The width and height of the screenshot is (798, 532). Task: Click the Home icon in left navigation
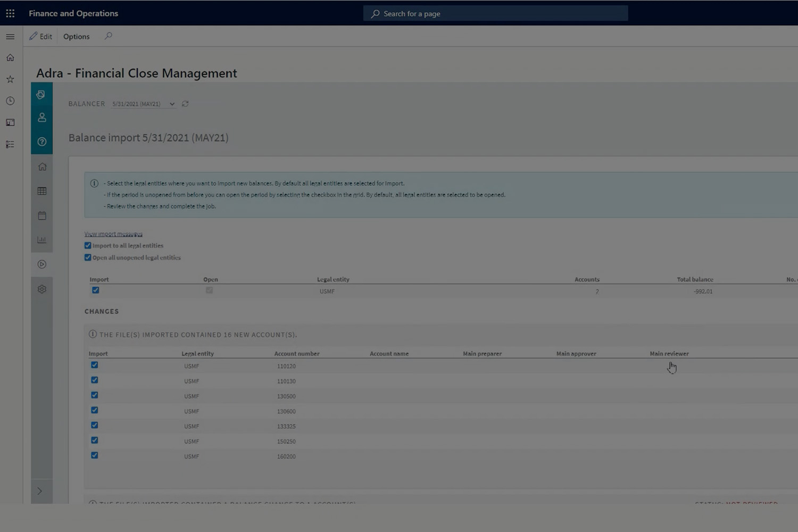pos(10,58)
